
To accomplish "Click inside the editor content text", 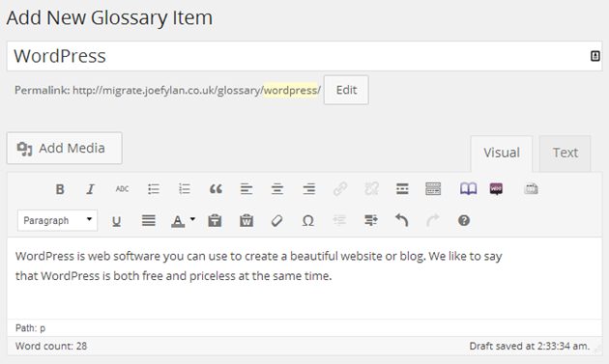I will click(x=259, y=266).
